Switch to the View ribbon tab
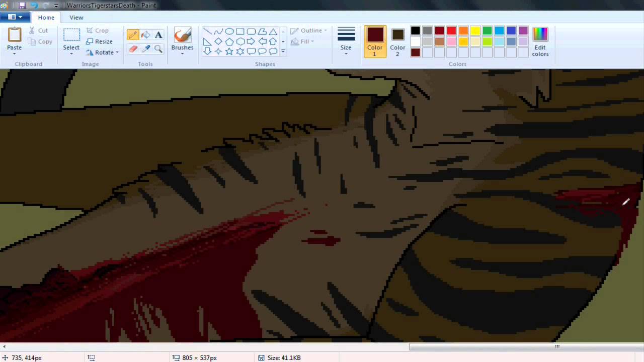This screenshot has height=362, width=644. 76,17
